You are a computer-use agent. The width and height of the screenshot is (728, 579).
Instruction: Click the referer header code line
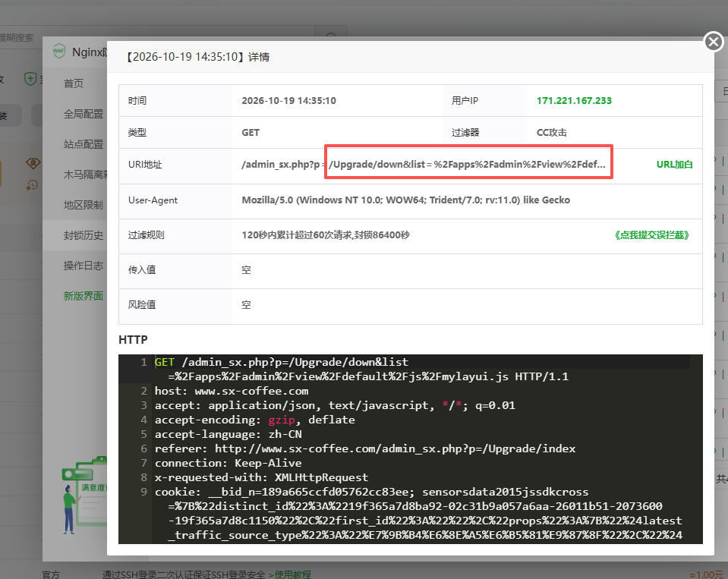click(x=365, y=448)
